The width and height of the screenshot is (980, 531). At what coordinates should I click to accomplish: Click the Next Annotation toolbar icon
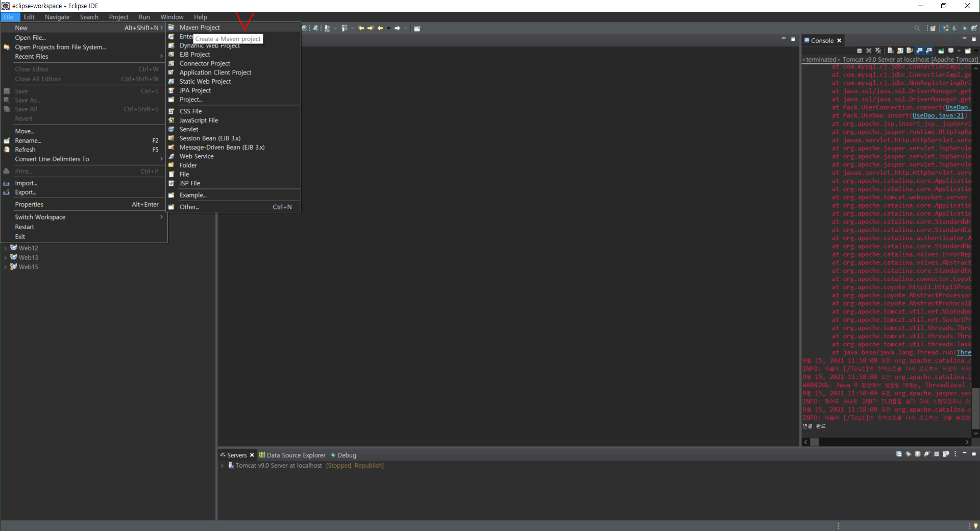point(327,28)
